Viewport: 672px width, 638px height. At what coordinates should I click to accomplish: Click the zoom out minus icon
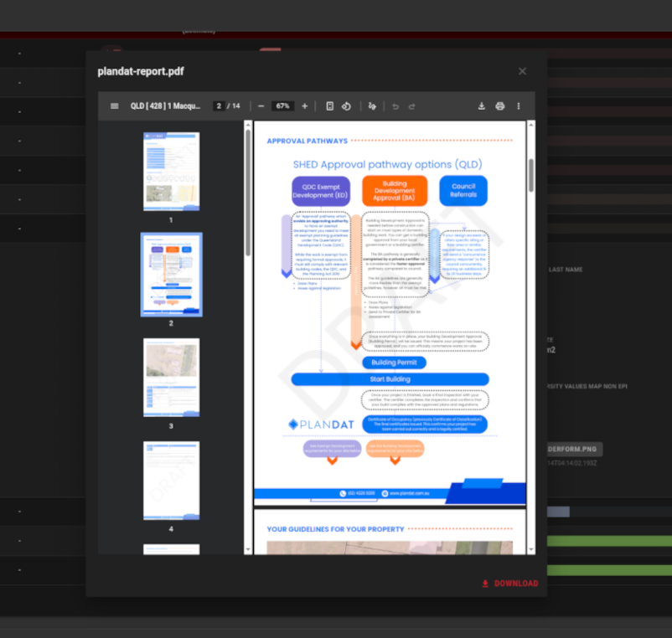tap(261, 105)
